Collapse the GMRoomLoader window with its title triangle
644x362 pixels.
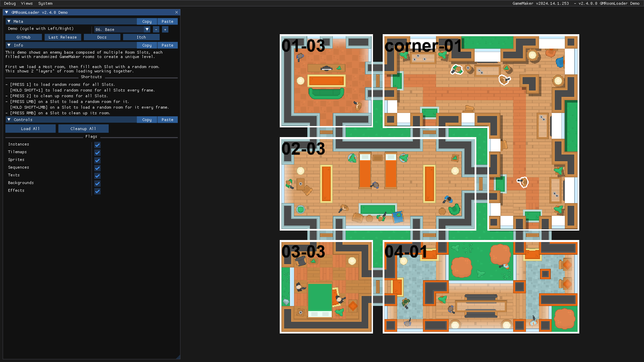6,12
